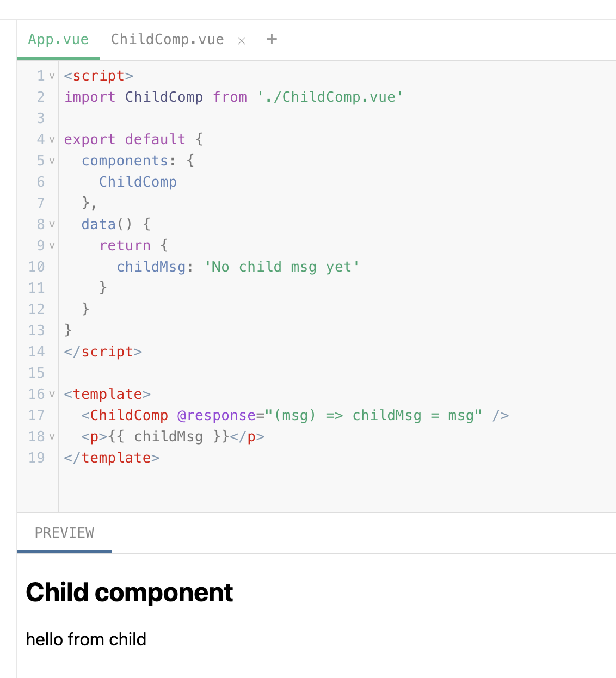This screenshot has width=616, height=678.
Task: Collapse the components object at line 5
Action: coord(52,161)
